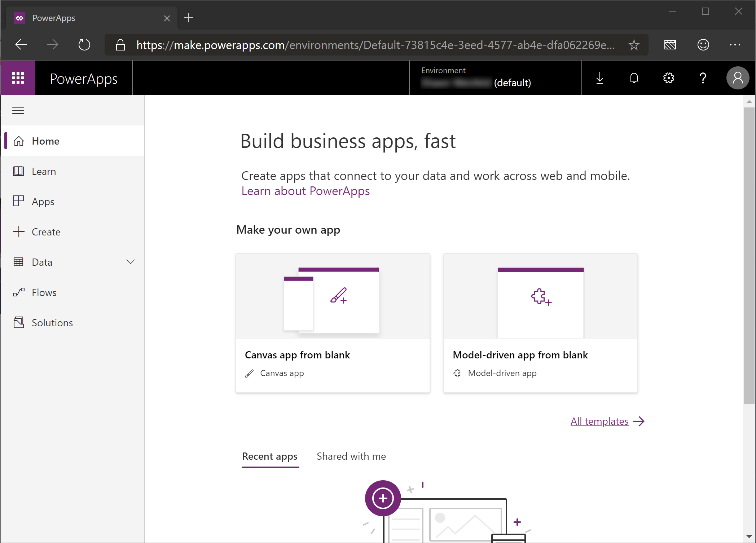Open your account profile avatar
This screenshot has width=756, height=543.
tap(737, 78)
